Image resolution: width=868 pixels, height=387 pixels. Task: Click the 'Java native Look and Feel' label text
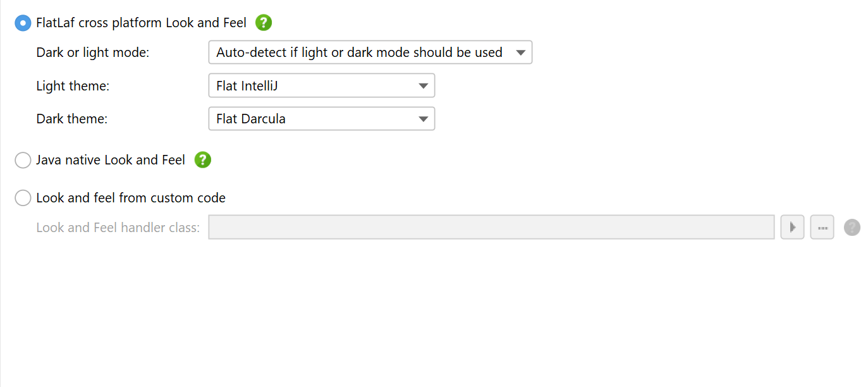(x=111, y=160)
